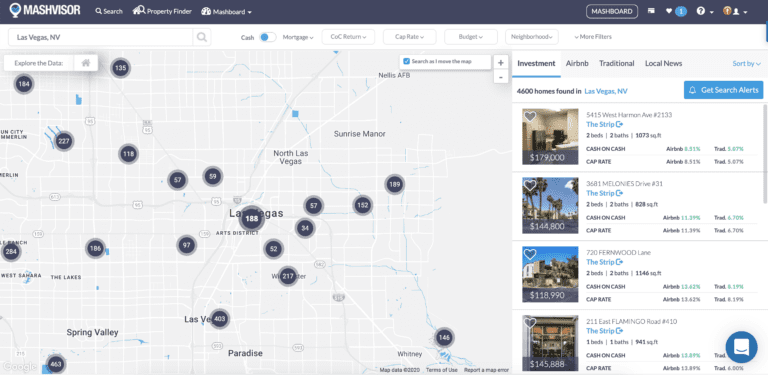Switch to the Investment tab
This screenshot has height=375, width=768.
point(536,64)
